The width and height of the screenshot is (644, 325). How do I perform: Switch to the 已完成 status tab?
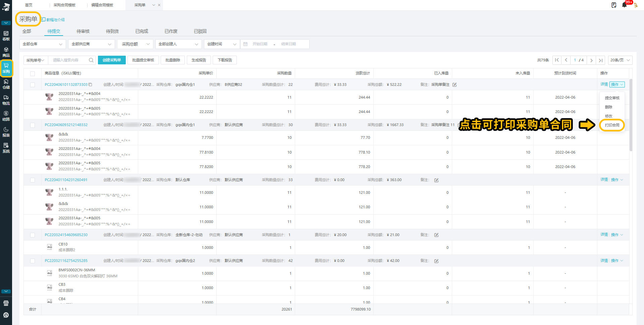click(142, 31)
